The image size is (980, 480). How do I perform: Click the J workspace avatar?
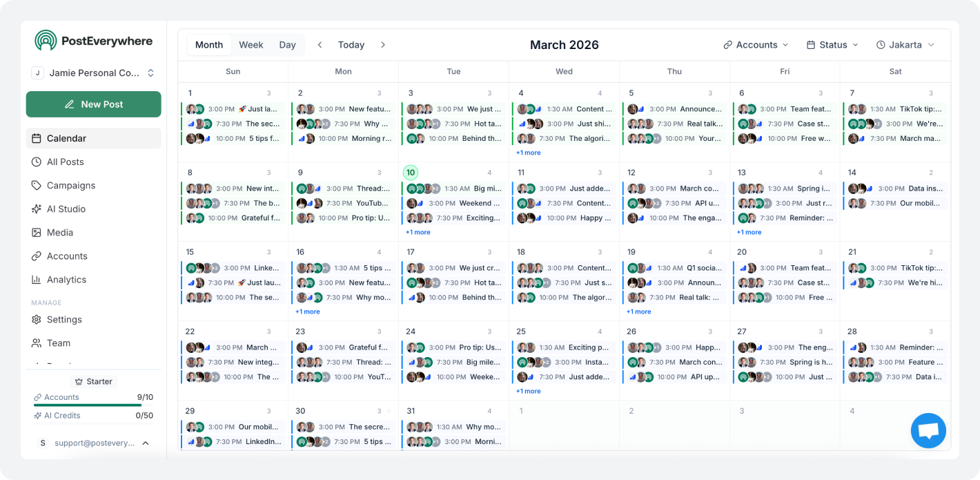[x=37, y=73]
